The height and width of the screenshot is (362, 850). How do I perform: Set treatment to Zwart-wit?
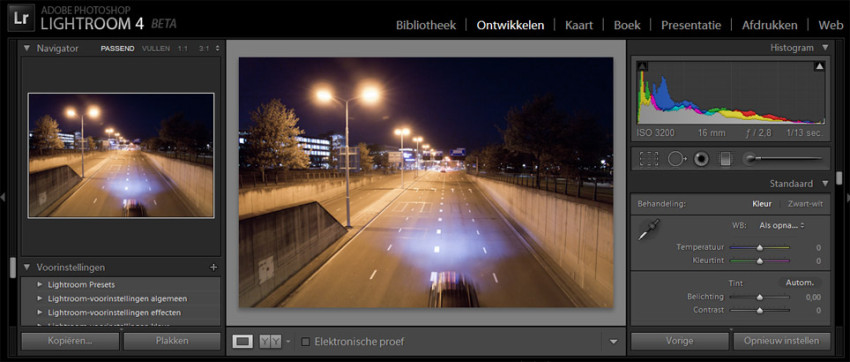coord(804,204)
